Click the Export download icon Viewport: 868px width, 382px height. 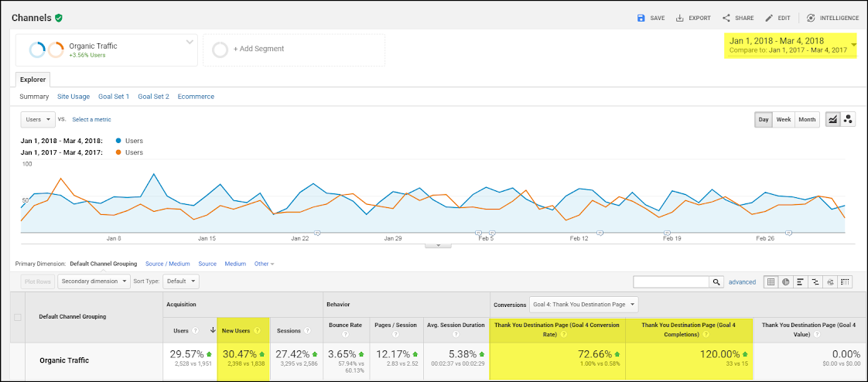(x=679, y=18)
